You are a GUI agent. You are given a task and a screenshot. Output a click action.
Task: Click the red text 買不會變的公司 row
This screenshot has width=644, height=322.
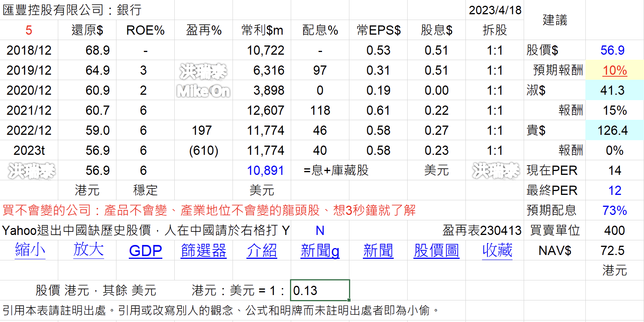(209, 210)
